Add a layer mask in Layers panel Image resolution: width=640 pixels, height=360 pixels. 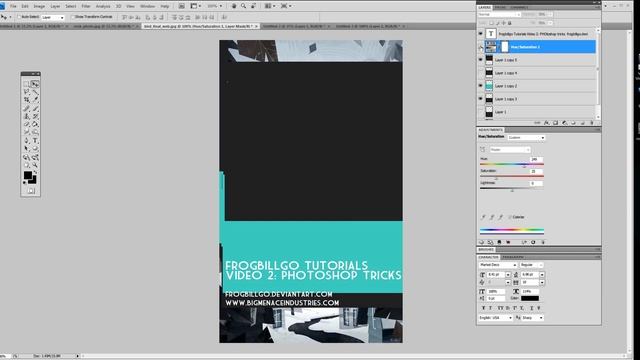(556, 123)
